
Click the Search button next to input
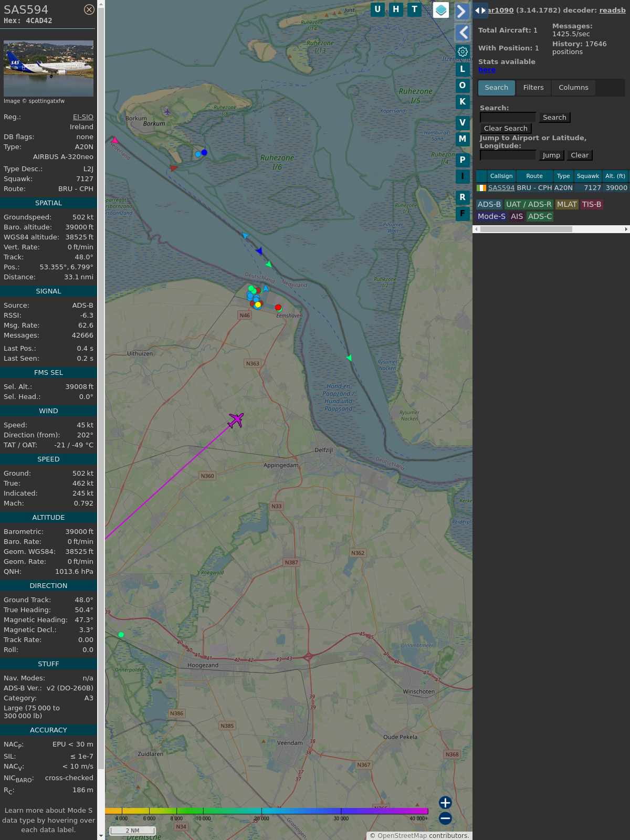pos(554,118)
